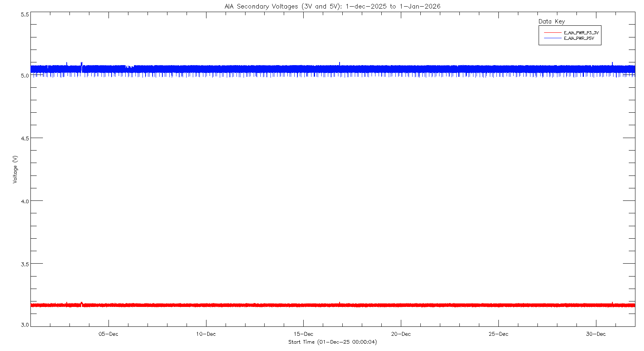
Task: Click the E_AIA_PWR_P3_3V legend entry
Action: click(x=581, y=33)
